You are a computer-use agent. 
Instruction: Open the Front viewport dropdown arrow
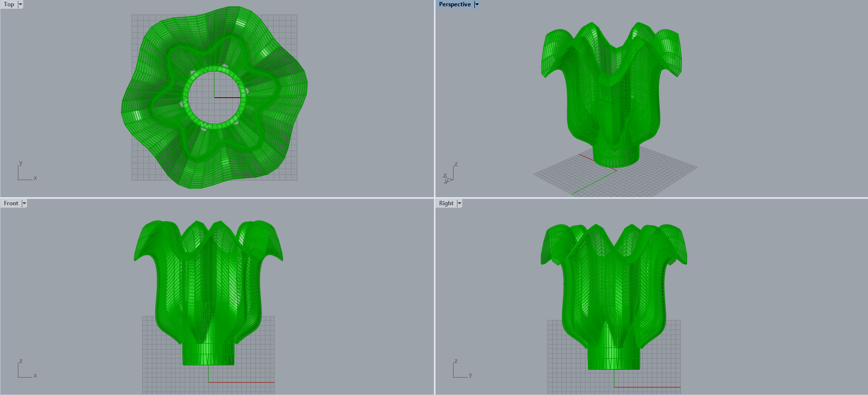click(x=24, y=203)
